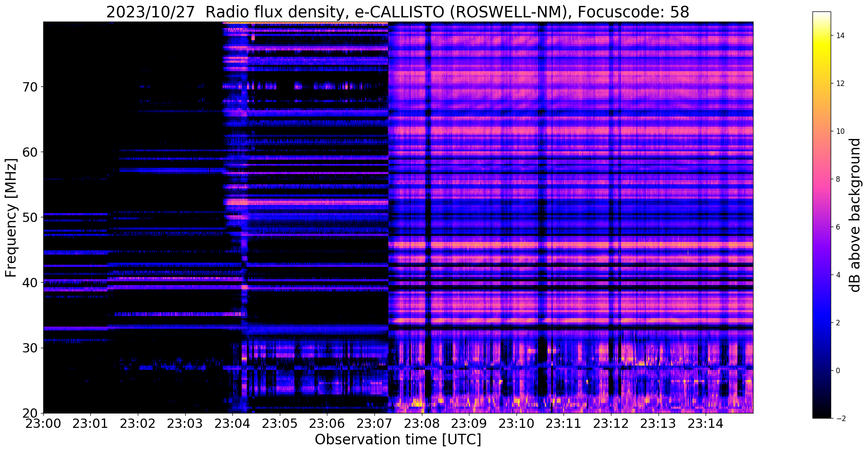Click the colorbar tick label 10

click(x=839, y=131)
